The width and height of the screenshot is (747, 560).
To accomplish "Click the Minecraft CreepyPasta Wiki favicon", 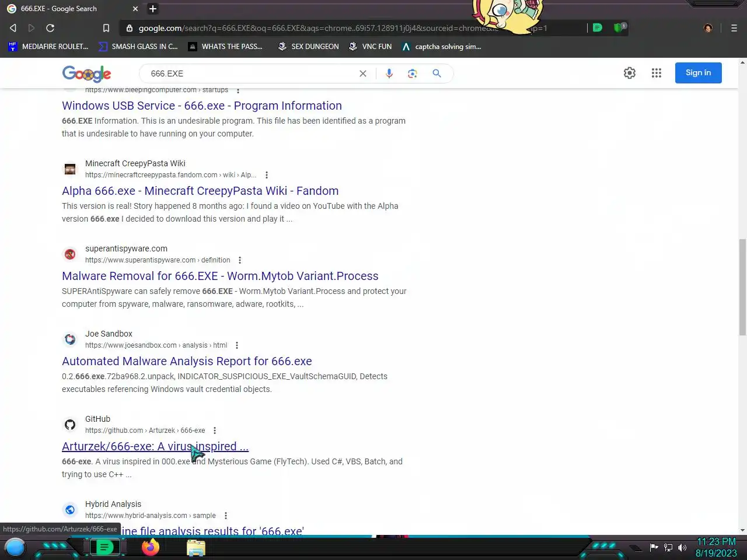I will pyautogui.click(x=70, y=169).
